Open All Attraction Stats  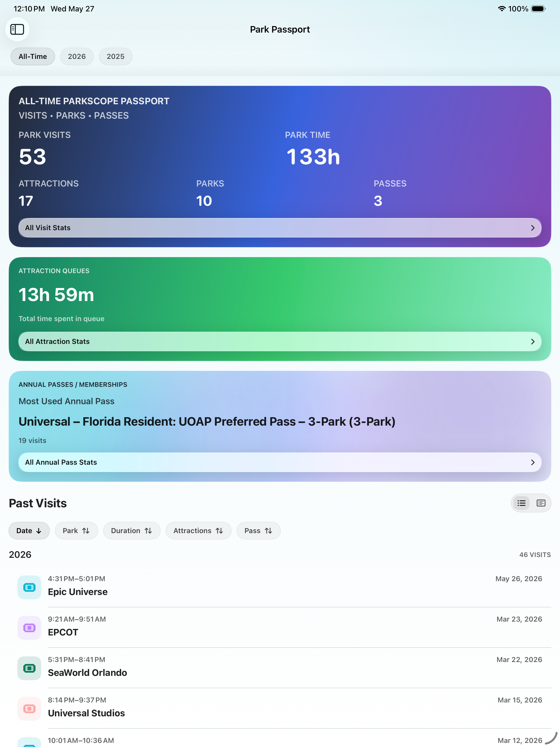tap(280, 341)
